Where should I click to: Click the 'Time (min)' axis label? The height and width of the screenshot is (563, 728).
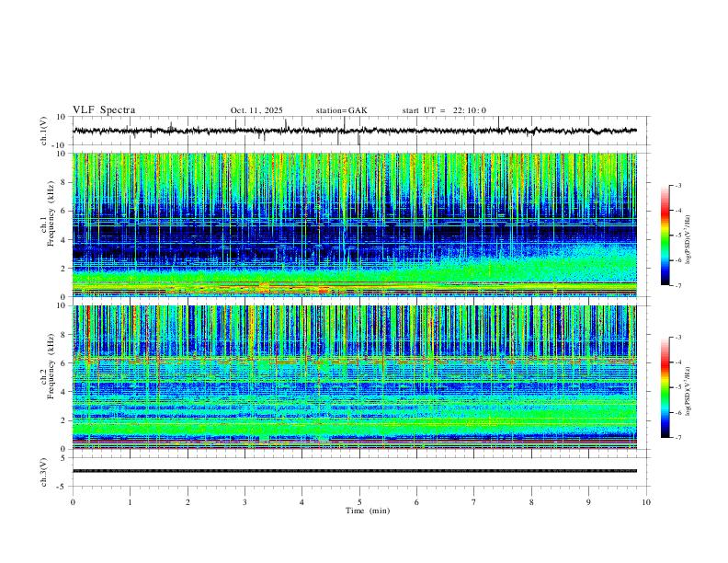point(368,511)
